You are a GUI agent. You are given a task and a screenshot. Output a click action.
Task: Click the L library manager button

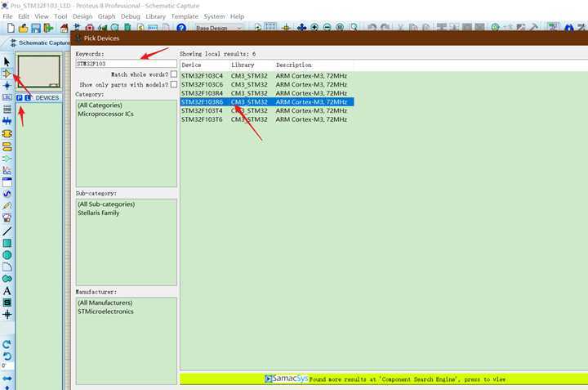[28, 97]
